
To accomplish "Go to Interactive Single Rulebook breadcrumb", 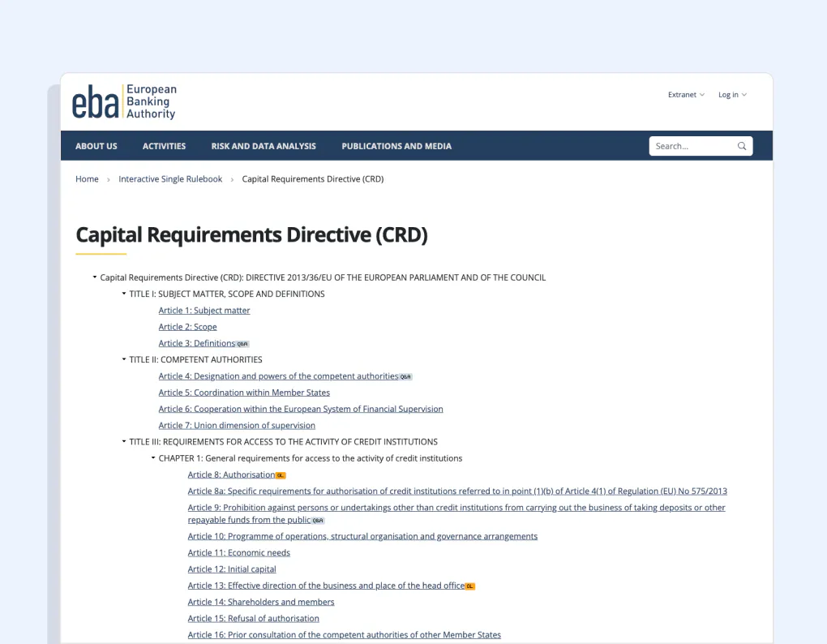I will click(x=170, y=179).
